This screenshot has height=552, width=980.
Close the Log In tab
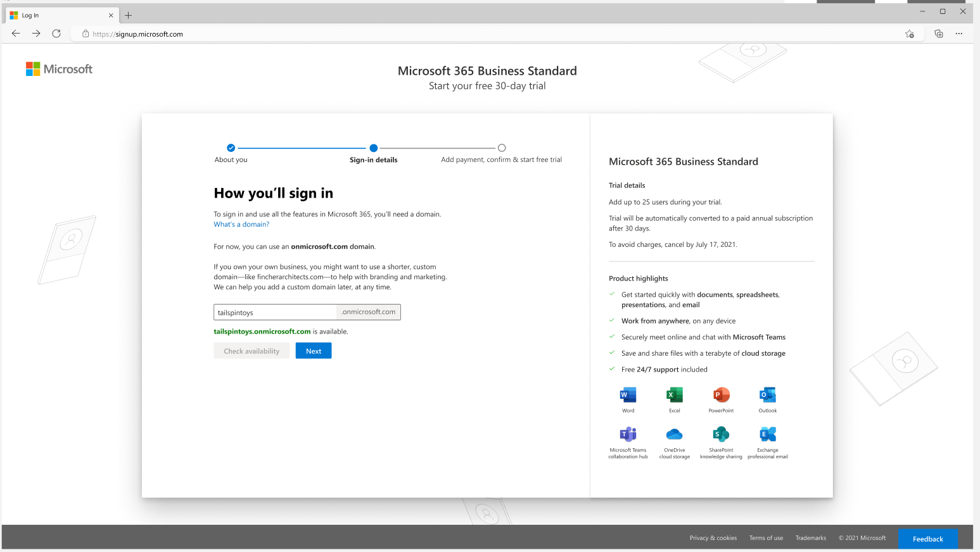click(x=111, y=15)
